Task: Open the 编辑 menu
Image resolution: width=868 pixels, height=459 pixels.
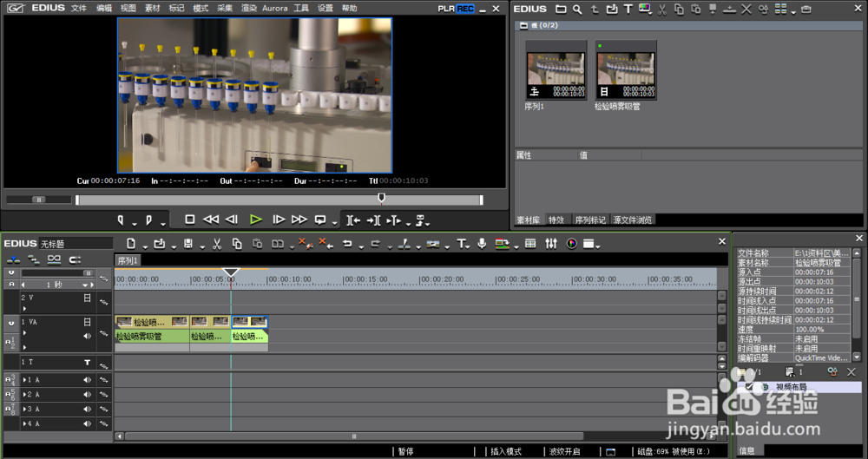Action: coord(103,9)
